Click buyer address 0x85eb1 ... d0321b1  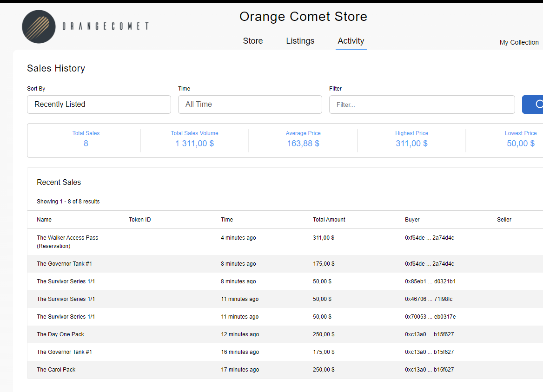[x=430, y=281]
